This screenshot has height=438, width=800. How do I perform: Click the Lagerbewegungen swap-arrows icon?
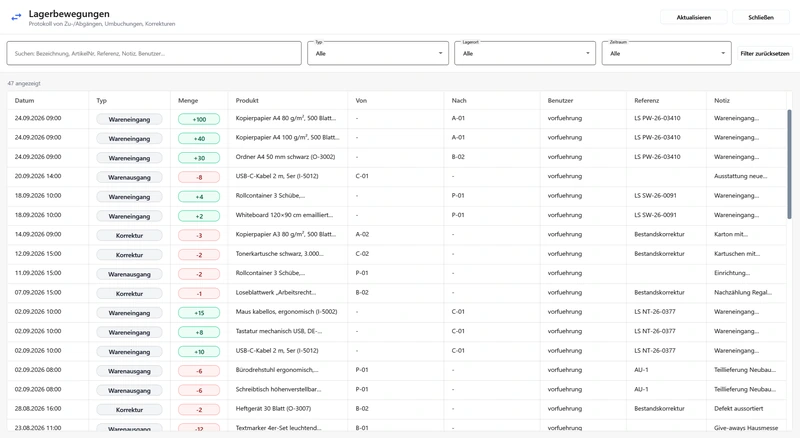coord(16,17)
